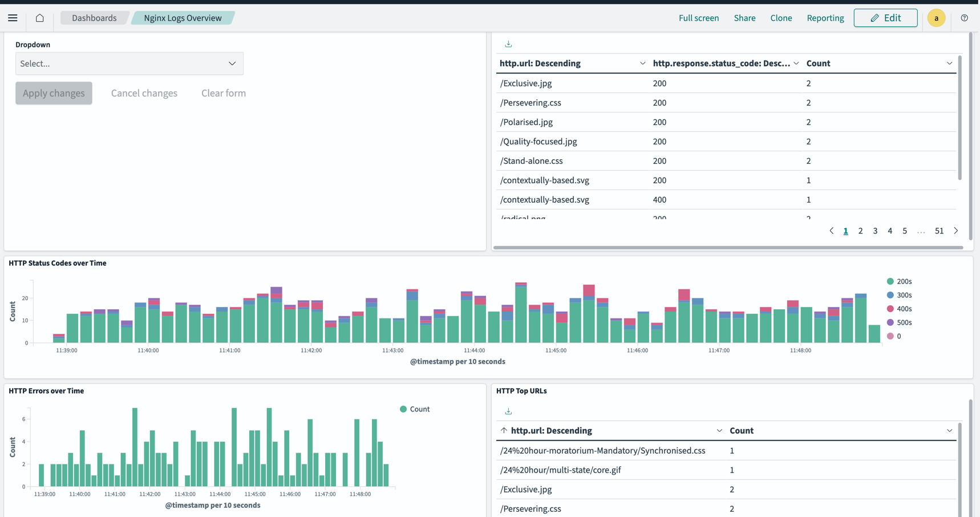Click the home icon in the header
The width and height of the screenshot is (980, 517).
click(39, 18)
